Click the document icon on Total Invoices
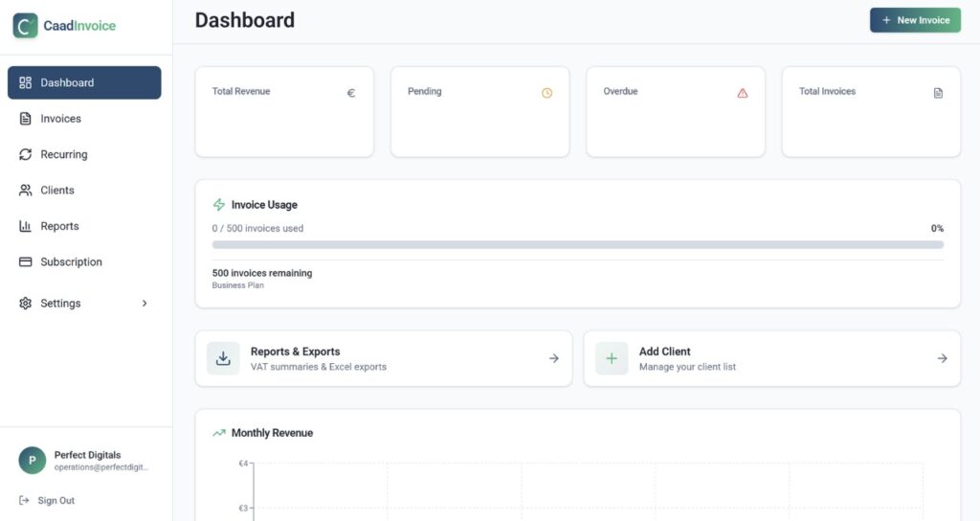Viewport: 980px width, 521px height. 938,93
